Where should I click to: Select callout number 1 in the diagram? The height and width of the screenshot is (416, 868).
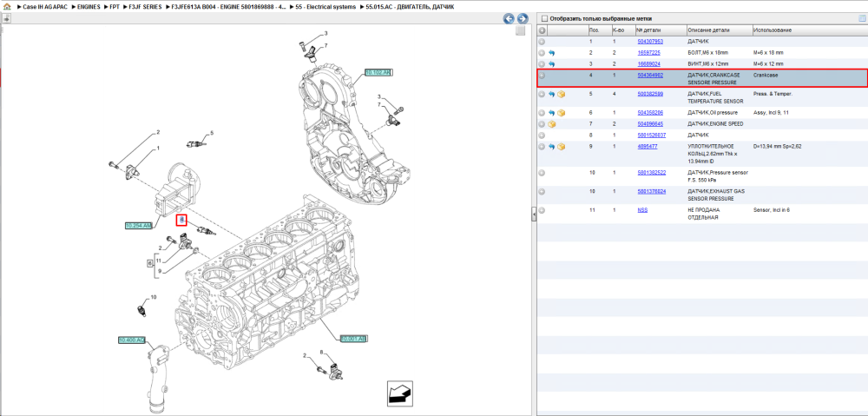[158, 148]
